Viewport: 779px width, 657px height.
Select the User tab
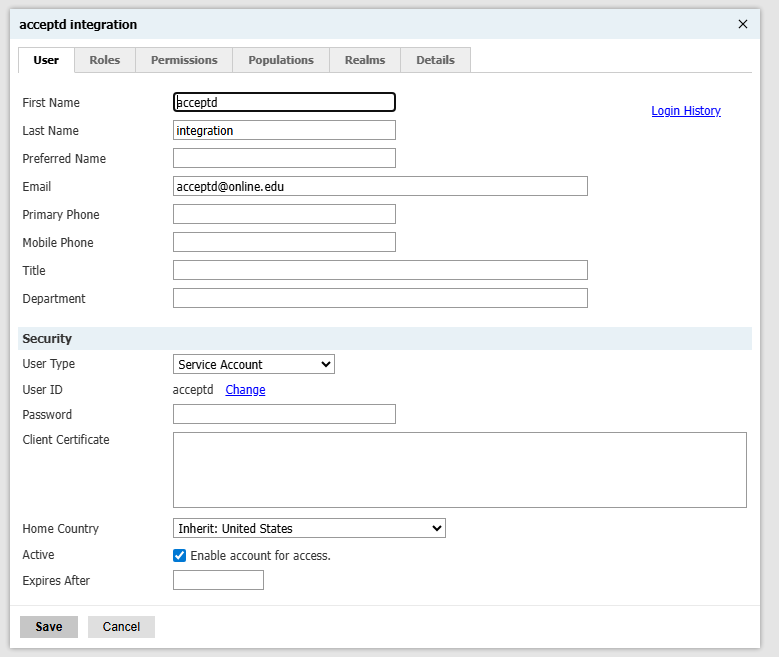coord(46,60)
